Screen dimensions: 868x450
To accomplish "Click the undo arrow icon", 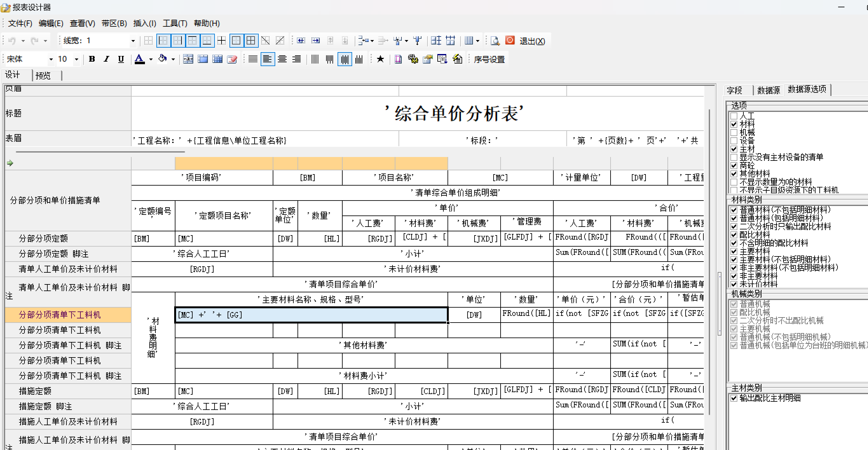I will (x=12, y=41).
